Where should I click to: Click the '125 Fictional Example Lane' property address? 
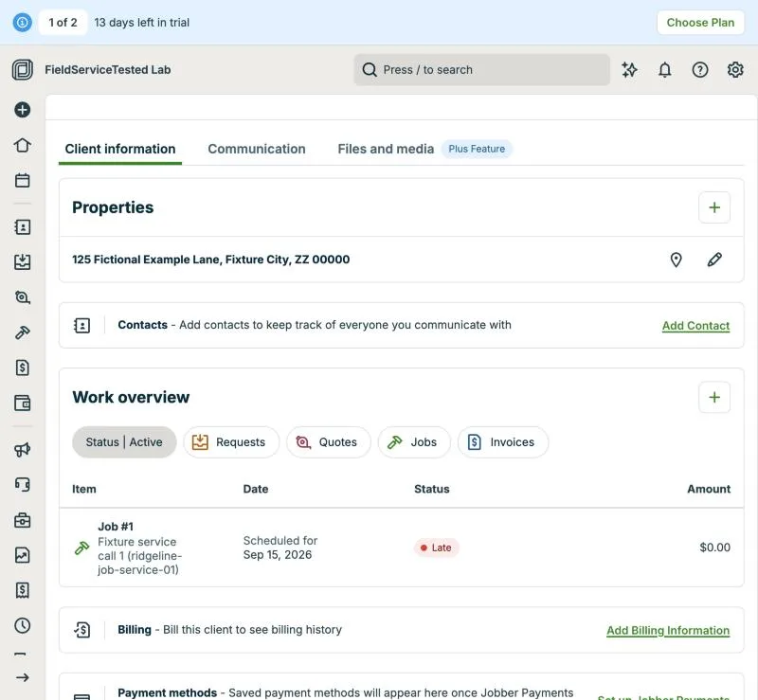210,260
